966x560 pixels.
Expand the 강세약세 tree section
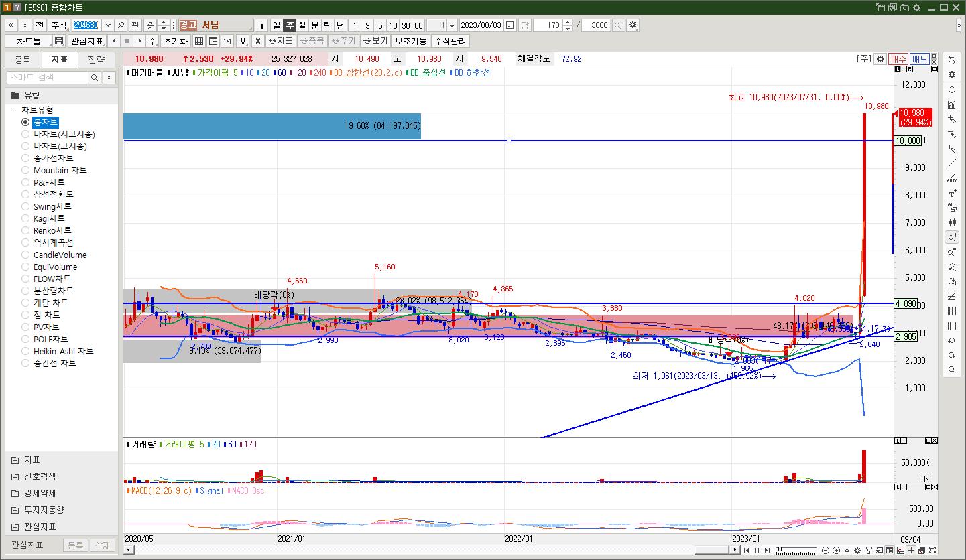[x=15, y=494]
